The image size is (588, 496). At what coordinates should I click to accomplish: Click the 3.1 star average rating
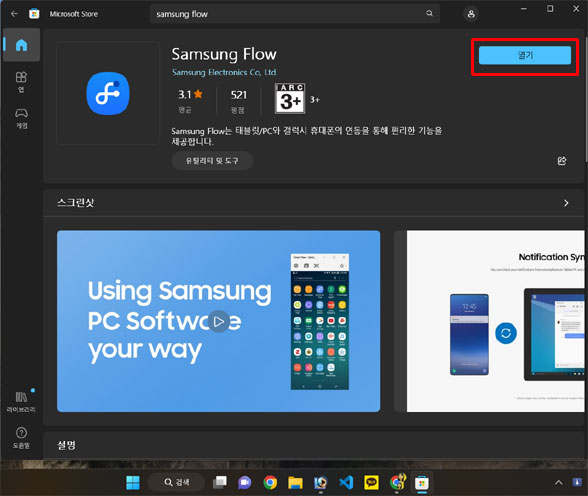coord(190,100)
